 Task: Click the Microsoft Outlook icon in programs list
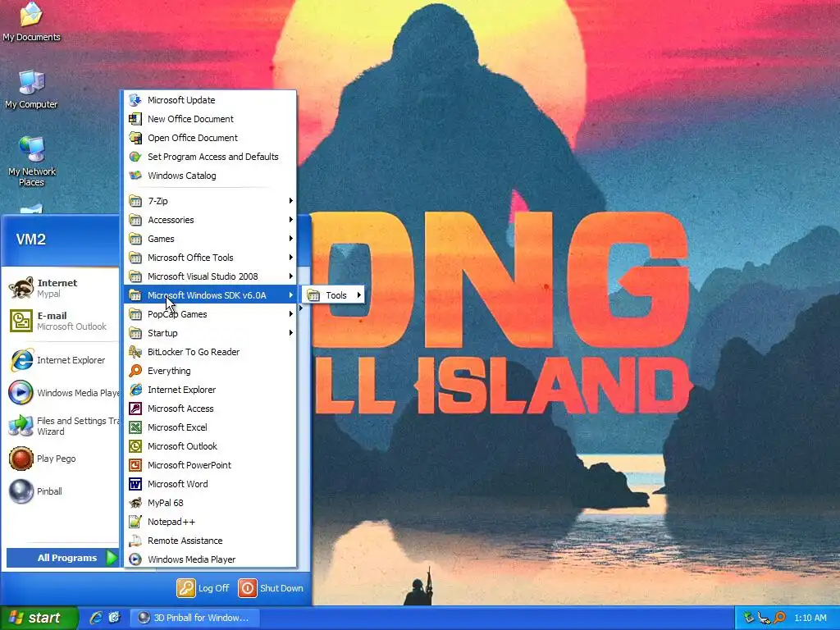click(x=135, y=446)
